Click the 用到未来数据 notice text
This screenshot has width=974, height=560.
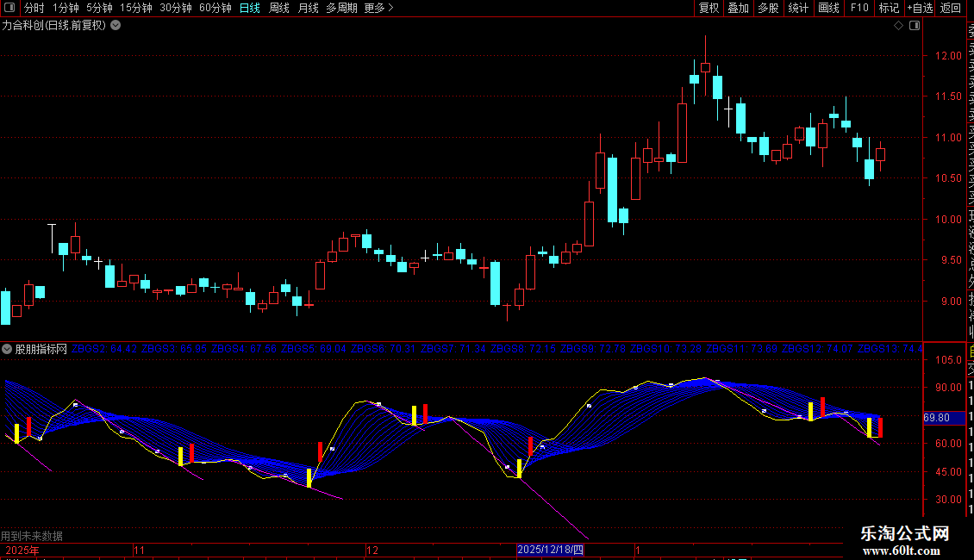click(x=32, y=536)
